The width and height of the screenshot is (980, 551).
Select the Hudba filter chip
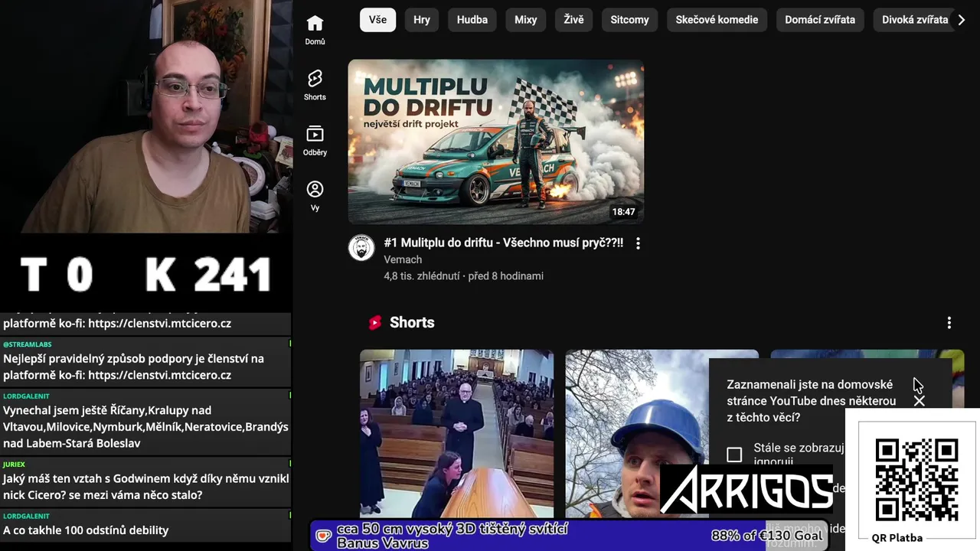click(472, 20)
